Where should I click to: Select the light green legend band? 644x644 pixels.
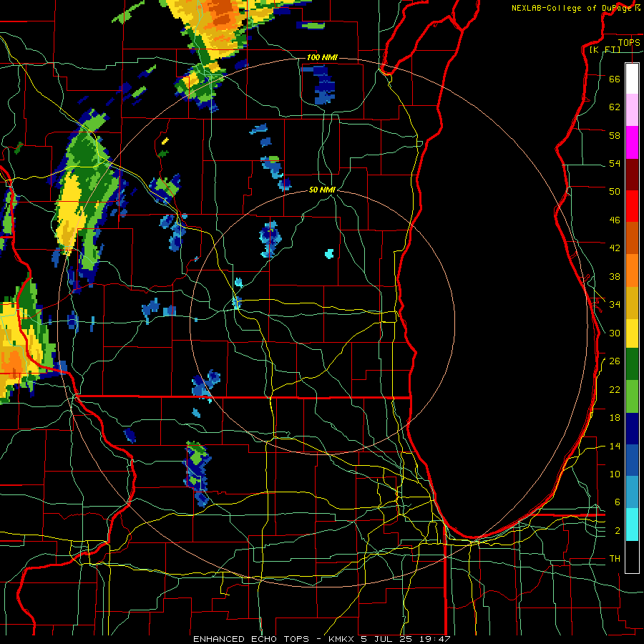tap(632, 396)
